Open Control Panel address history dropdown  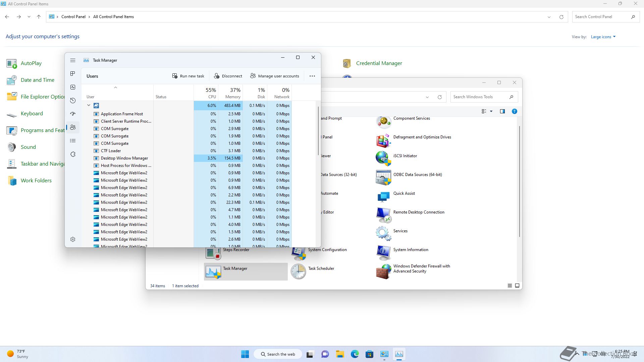click(x=549, y=17)
